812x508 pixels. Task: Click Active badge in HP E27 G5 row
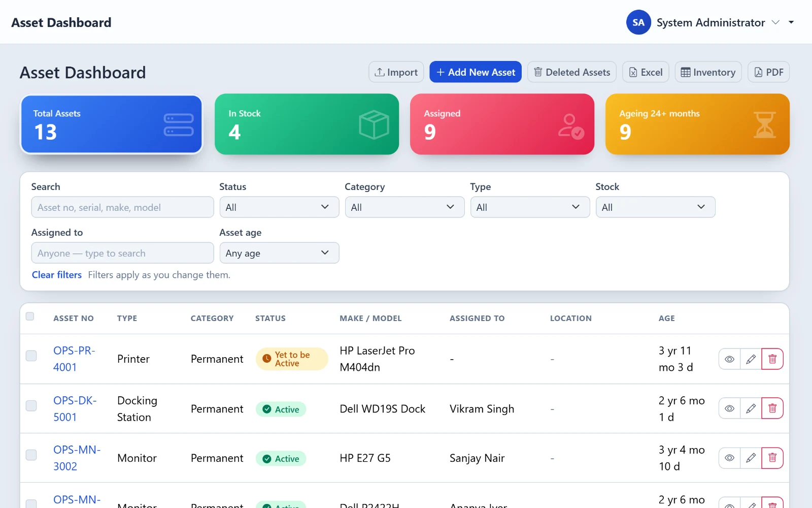pos(281,458)
